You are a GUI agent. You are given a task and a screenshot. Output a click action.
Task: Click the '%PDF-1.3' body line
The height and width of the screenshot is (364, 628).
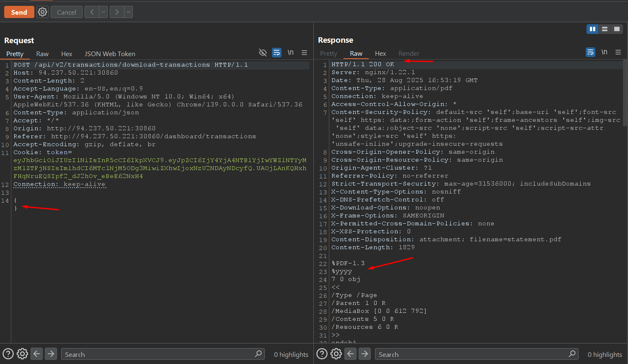[348, 263]
